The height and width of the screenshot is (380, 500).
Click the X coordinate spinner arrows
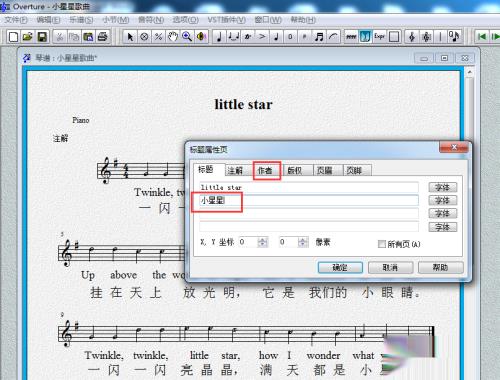pos(263,242)
